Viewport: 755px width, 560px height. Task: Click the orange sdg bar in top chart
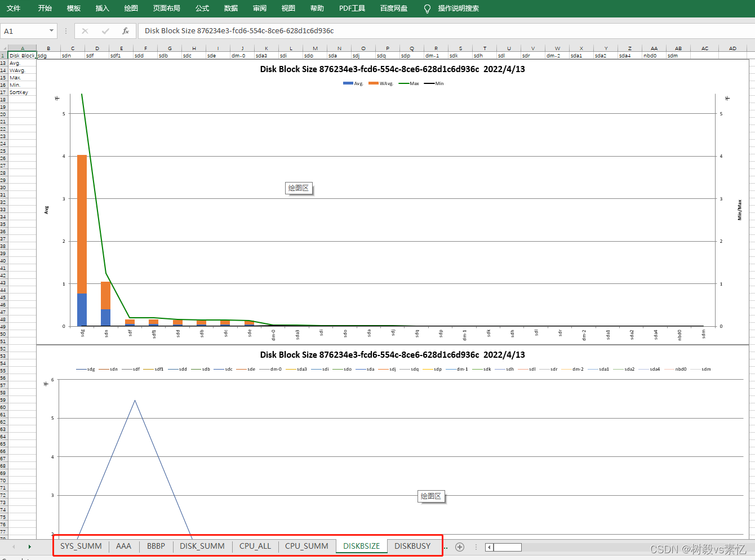coord(82,224)
